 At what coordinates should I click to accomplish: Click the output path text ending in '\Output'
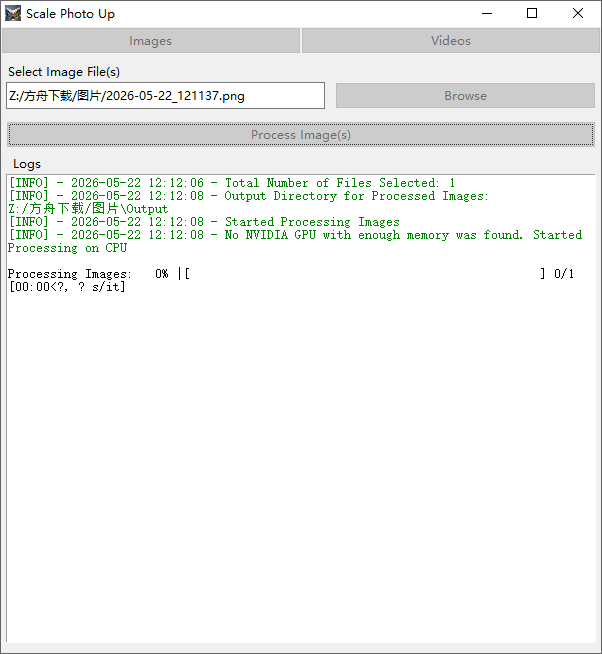pos(88,209)
